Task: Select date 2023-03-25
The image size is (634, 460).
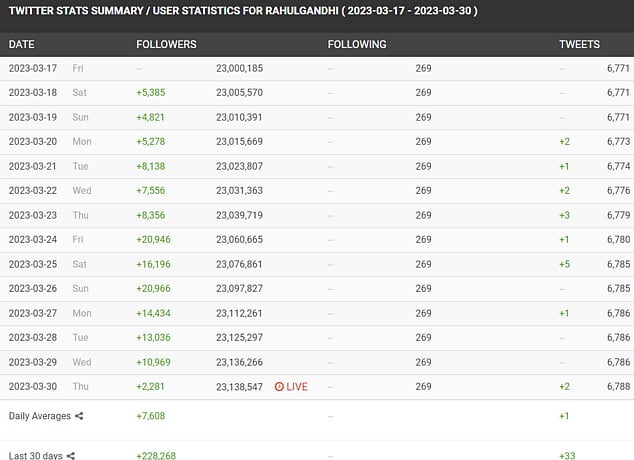Action: click(x=33, y=264)
